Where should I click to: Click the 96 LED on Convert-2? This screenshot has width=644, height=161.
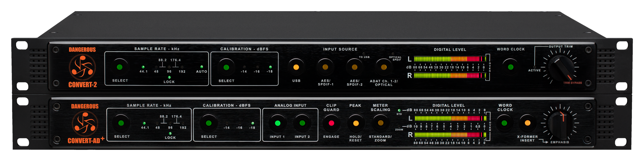169,67
